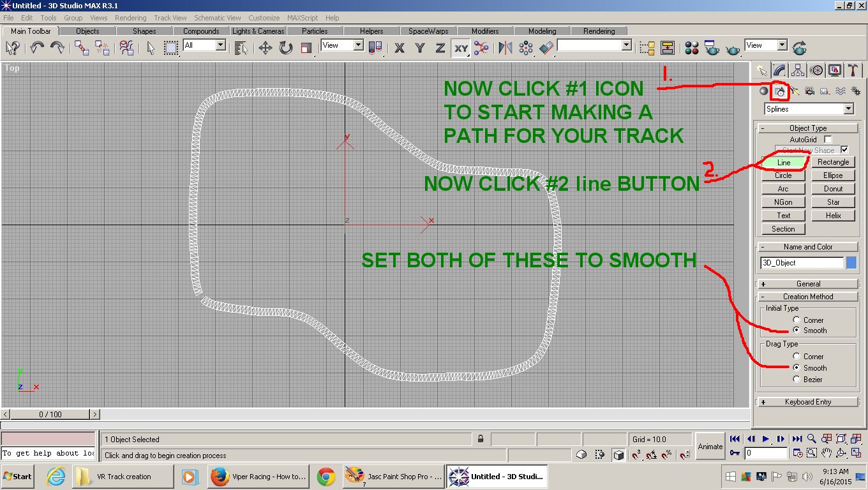Click the Play Animation button
The image size is (868, 490).
click(766, 439)
